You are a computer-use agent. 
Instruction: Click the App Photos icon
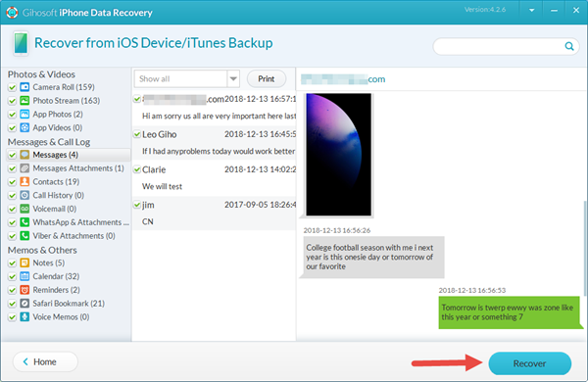pos(24,114)
